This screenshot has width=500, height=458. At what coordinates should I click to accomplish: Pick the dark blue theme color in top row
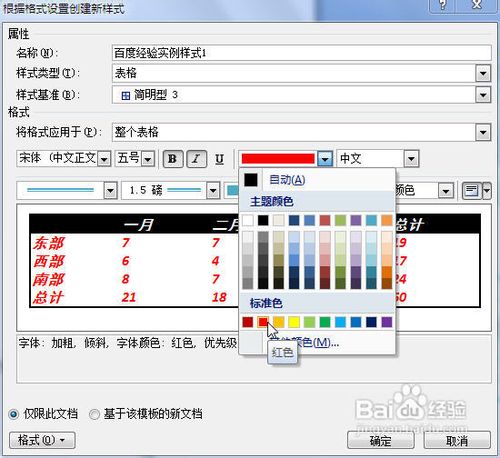[x=294, y=220]
